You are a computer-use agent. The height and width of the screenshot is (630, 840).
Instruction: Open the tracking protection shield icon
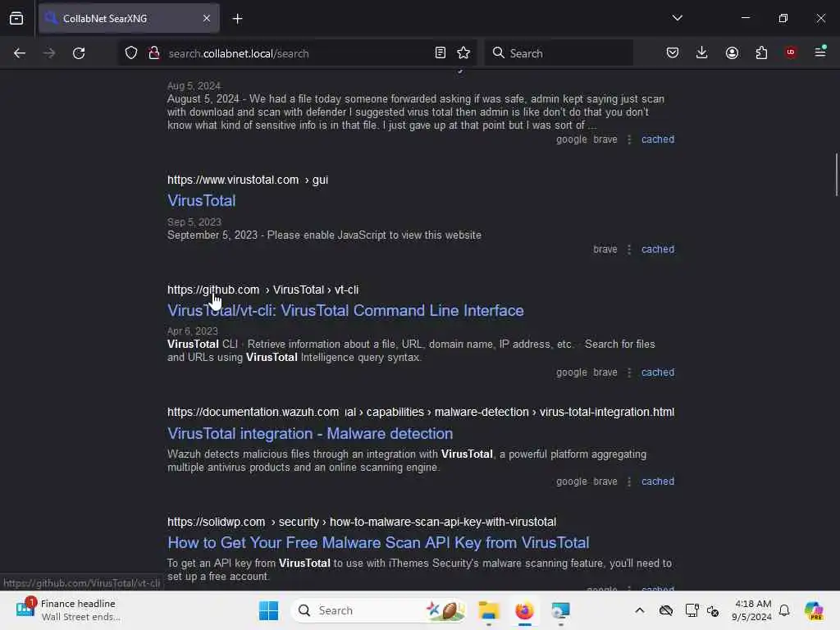(x=131, y=52)
